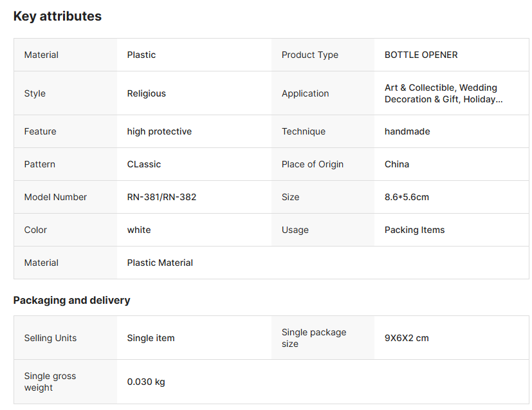Click the Selling Units label
Image resolution: width=532 pixels, height=410 pixels.
pos(50,338)
